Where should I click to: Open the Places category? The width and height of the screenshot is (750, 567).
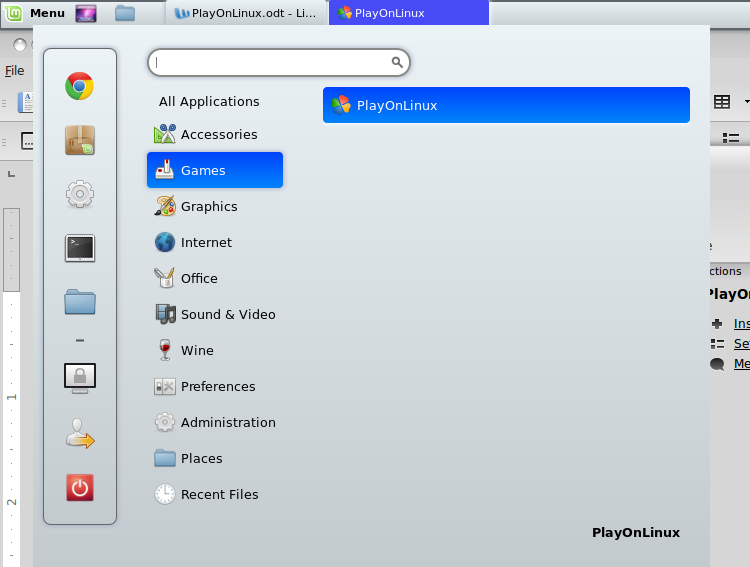point(215,458)
